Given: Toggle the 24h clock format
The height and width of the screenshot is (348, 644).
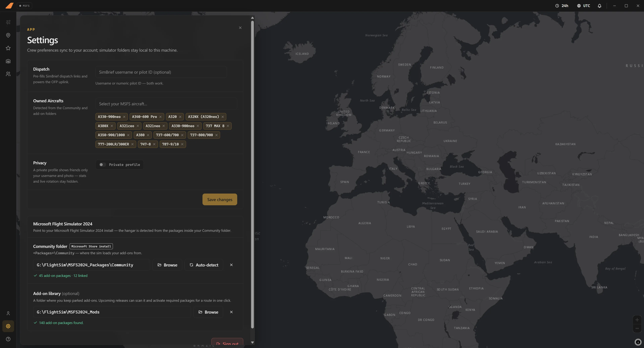Looking at the screenshot, I should point(562,6).
